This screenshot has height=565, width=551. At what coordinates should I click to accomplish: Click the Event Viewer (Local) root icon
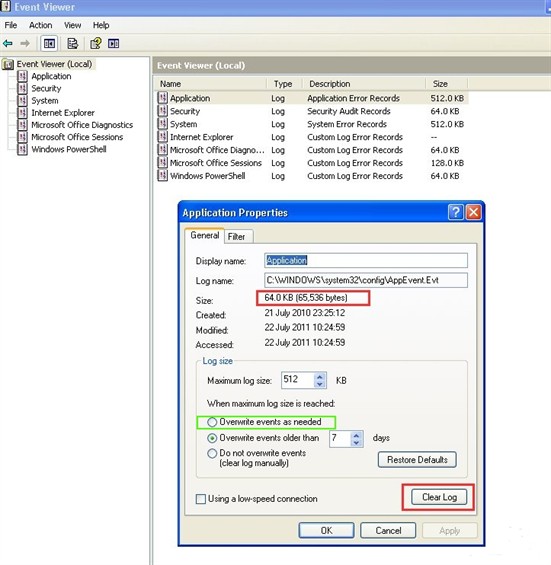8,64
